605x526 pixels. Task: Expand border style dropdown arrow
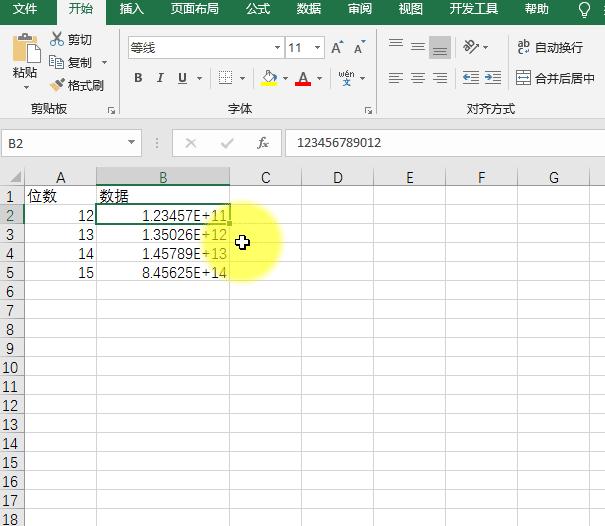point(242,78)
